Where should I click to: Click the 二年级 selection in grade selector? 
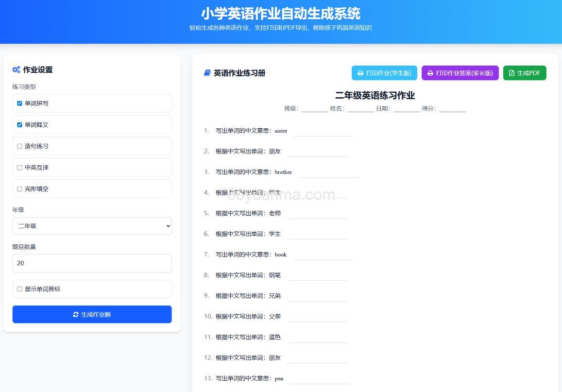(92, 225)
